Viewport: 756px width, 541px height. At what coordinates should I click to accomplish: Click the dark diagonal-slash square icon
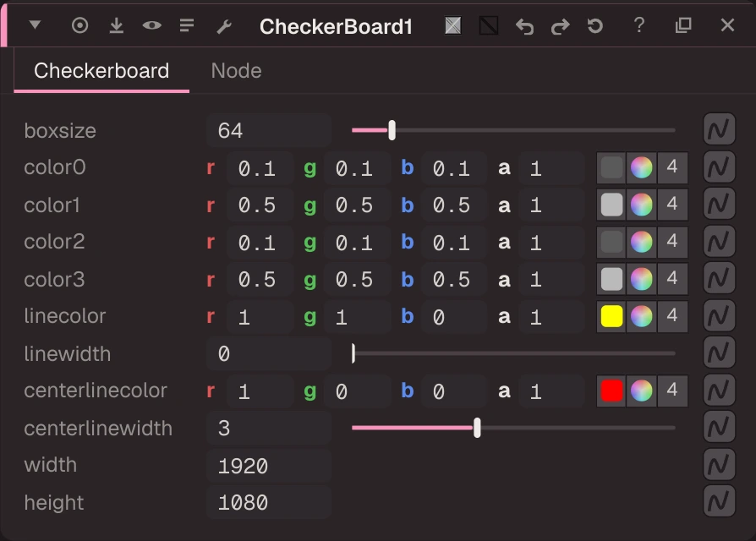pyautogui.click(x=489, y=25)
